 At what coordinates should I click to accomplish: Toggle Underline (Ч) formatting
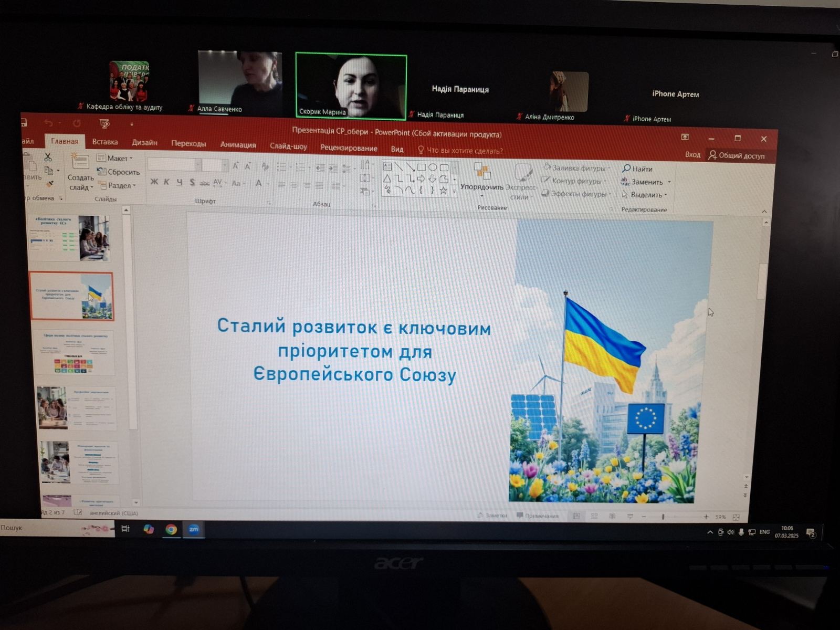pos(180,182)
